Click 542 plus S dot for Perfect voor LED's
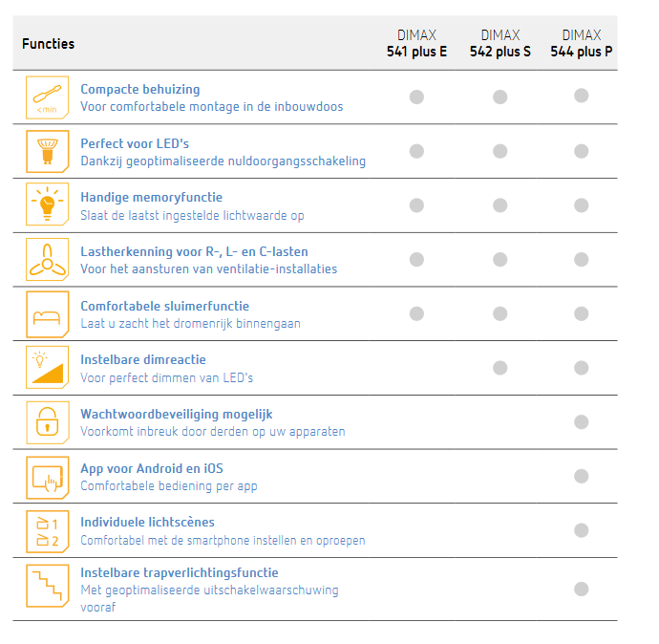This screenshot has width=659, height=644. (500, 151)
